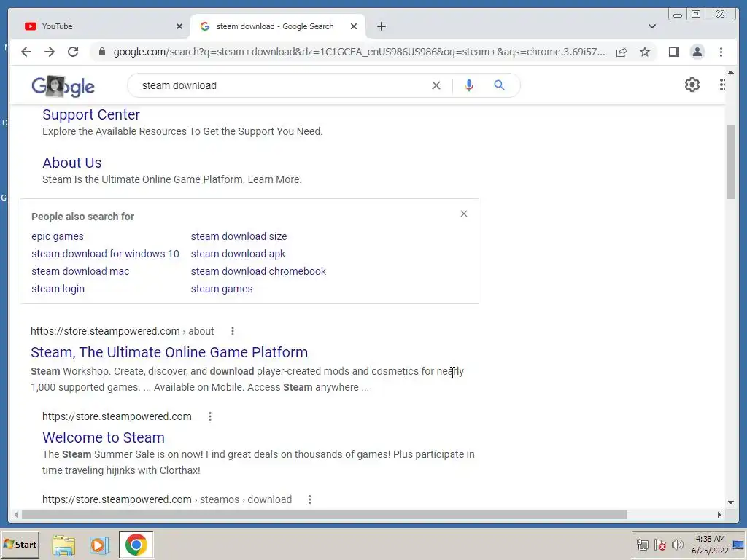Bookmark this tab with star icon

[x=645, y=52]
